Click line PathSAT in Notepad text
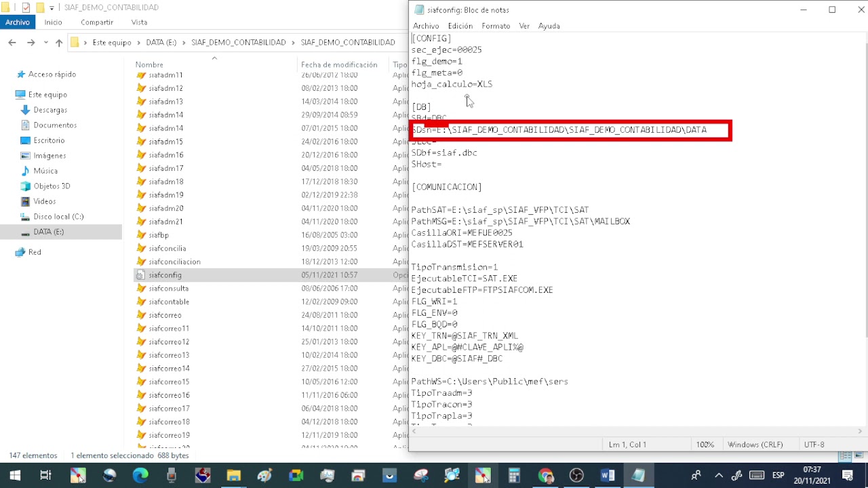Image resolution: width=868 pixels, height=488 pixels. click(x=500, y=210)
